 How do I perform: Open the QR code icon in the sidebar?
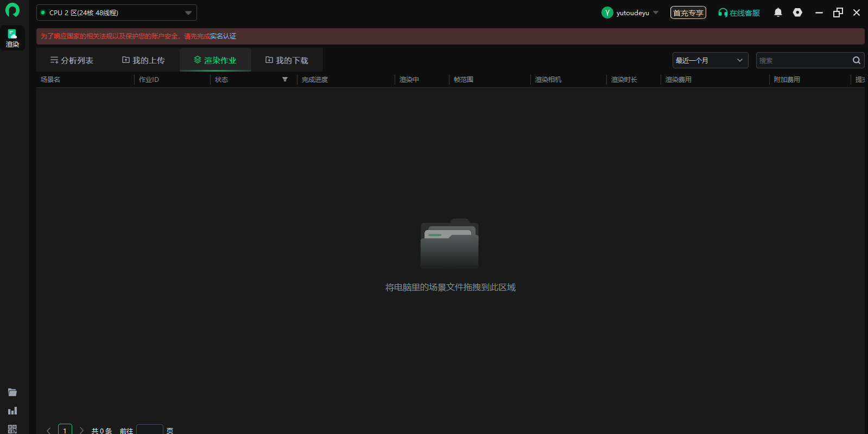coord(12,429)
